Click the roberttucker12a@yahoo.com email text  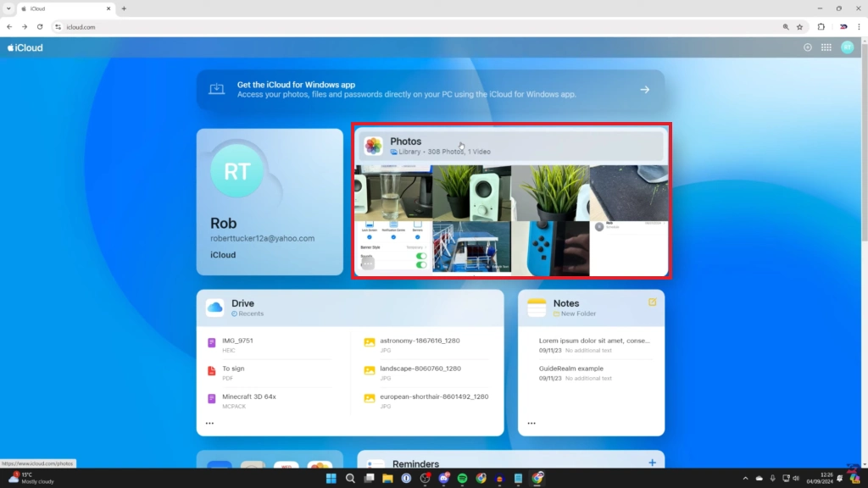click(263, 238)
